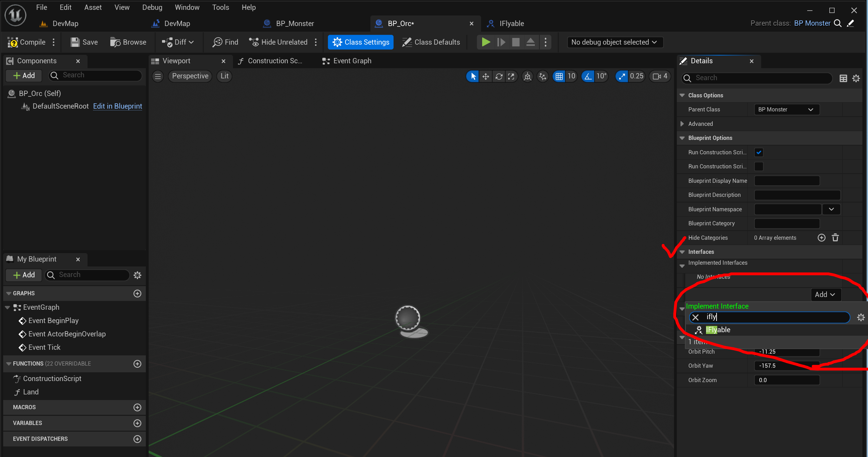This screenshot has height=457, width=868.
Task: Toggle grid snapping icon
Action: click(559, 76)
